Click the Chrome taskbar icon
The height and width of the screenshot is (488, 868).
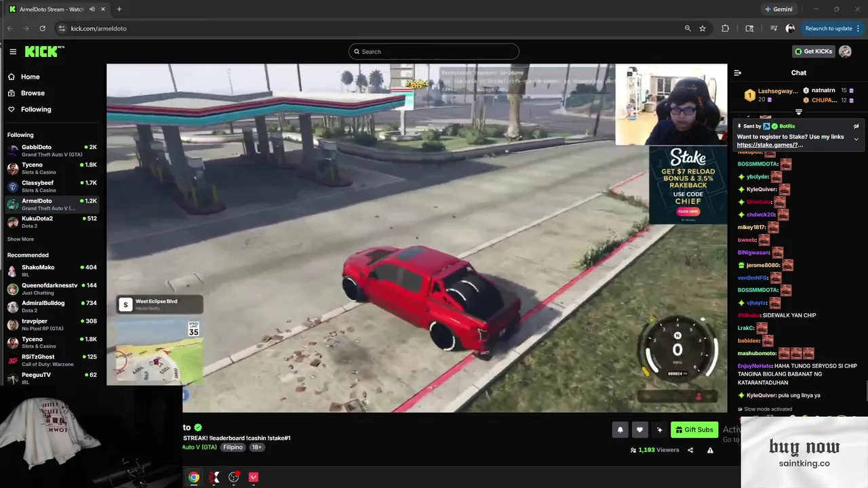click(x=194, y=477)
